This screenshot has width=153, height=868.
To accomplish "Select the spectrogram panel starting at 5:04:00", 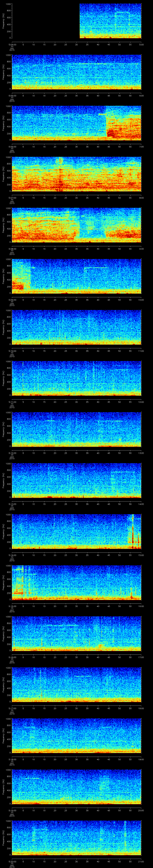I will click(x=77, y=21).
